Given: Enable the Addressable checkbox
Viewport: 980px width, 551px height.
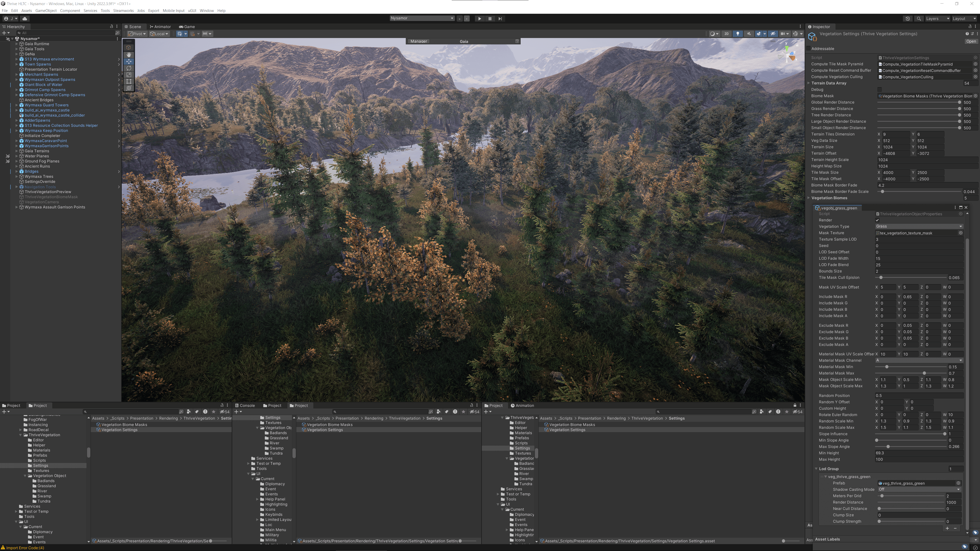Looking at the screenshot, I should (x=808, y=49).
